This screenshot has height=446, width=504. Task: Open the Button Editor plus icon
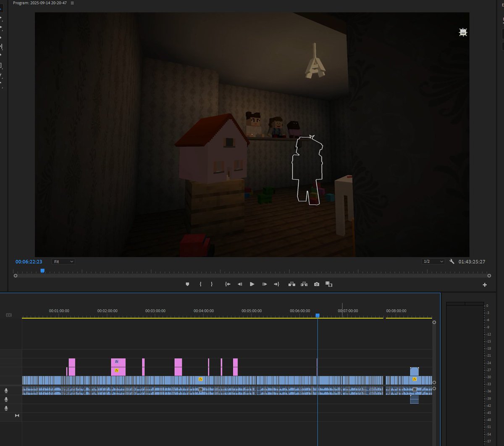(x=485, y=285)
